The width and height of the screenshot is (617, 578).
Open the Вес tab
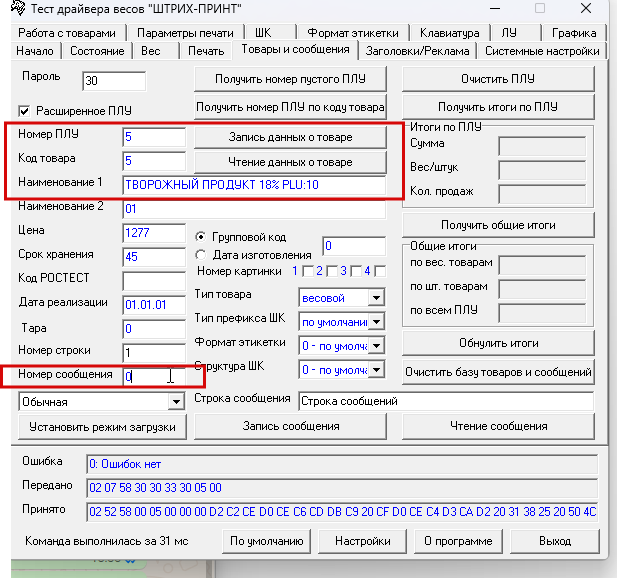156,51
